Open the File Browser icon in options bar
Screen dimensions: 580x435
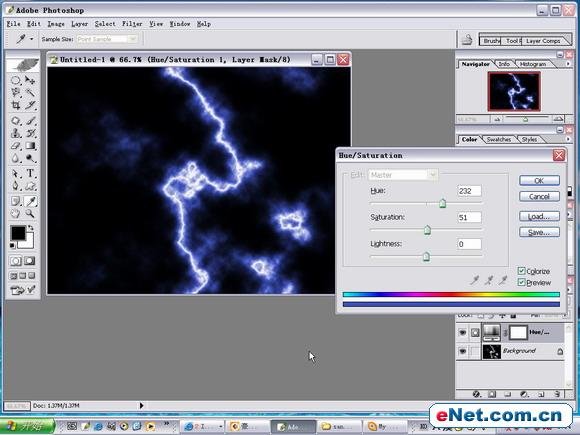click(467, 40)
